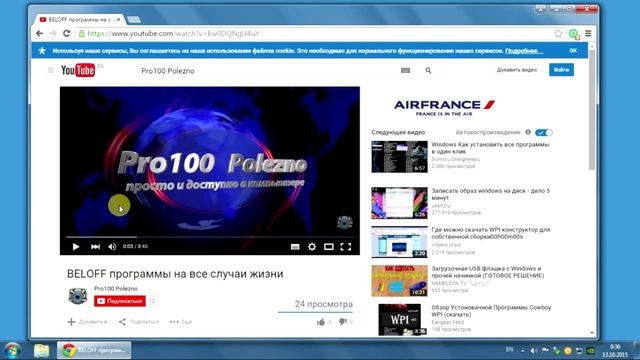Skip to the next video
The height and width of the screenshot is (360, 640).
96,247
